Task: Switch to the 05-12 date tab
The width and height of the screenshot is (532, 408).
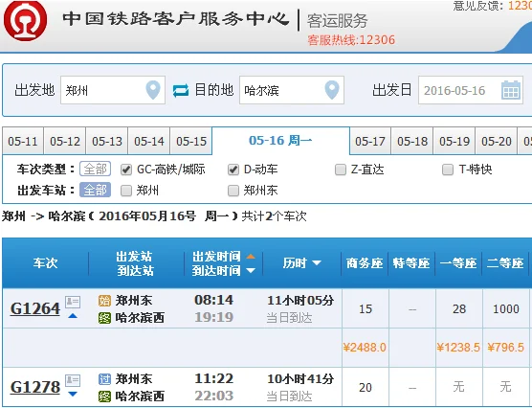Action: [x=65, y=141]
